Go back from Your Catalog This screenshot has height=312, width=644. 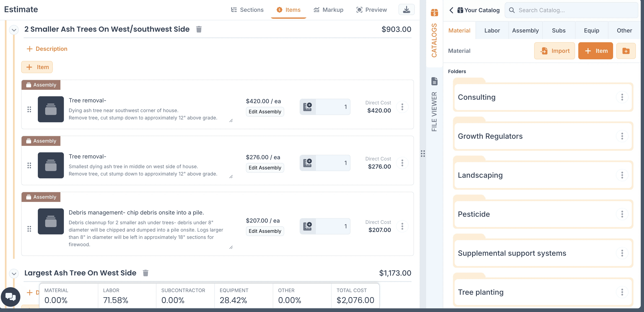[451, 10]
